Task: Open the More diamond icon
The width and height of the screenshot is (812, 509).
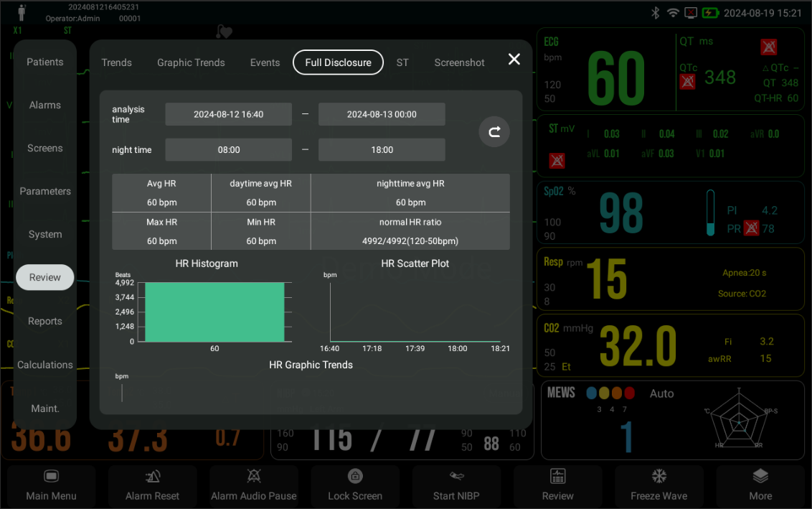Action: [x=760, y=475]
